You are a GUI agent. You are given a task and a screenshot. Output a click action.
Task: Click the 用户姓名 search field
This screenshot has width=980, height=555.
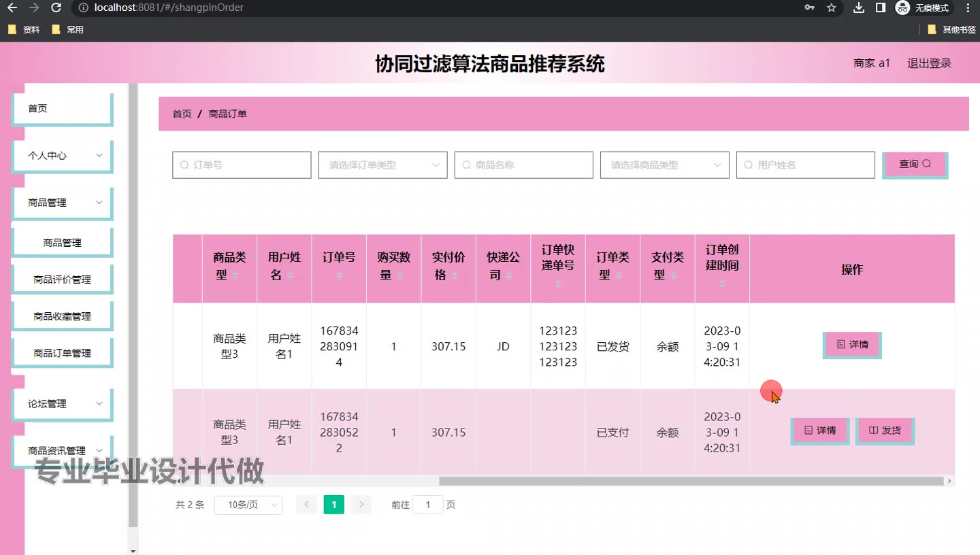805,165
